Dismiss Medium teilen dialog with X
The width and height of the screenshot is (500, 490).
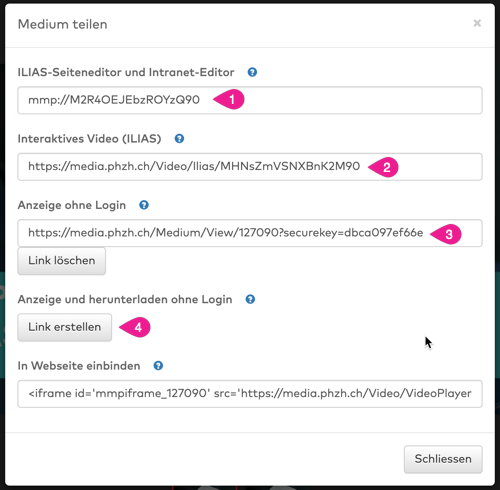click(477, 23)
